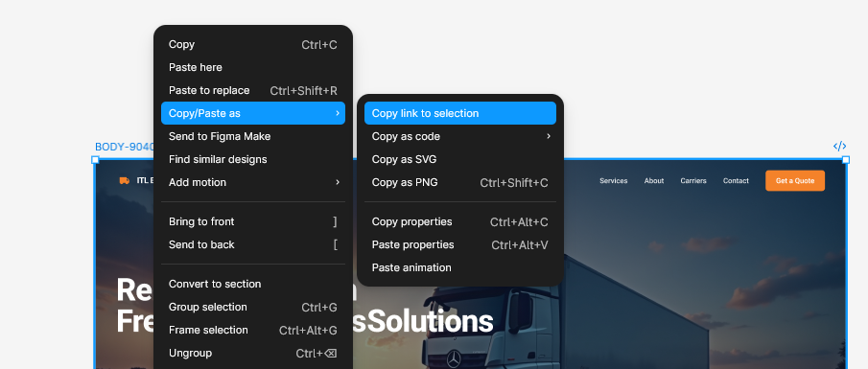The width and height of the screenshot is (868, 369).
Task: Click the Get a Quote button
Action: (795, 181)
